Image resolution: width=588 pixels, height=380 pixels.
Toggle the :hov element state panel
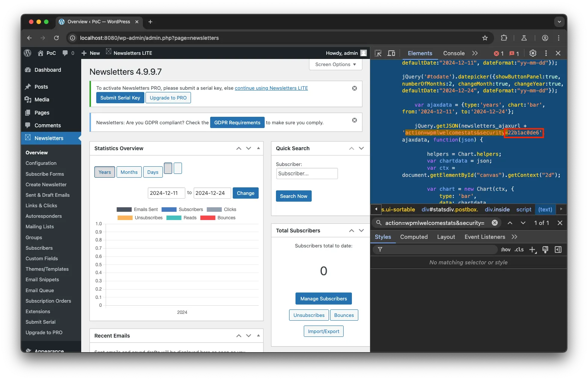pos(505,250)
